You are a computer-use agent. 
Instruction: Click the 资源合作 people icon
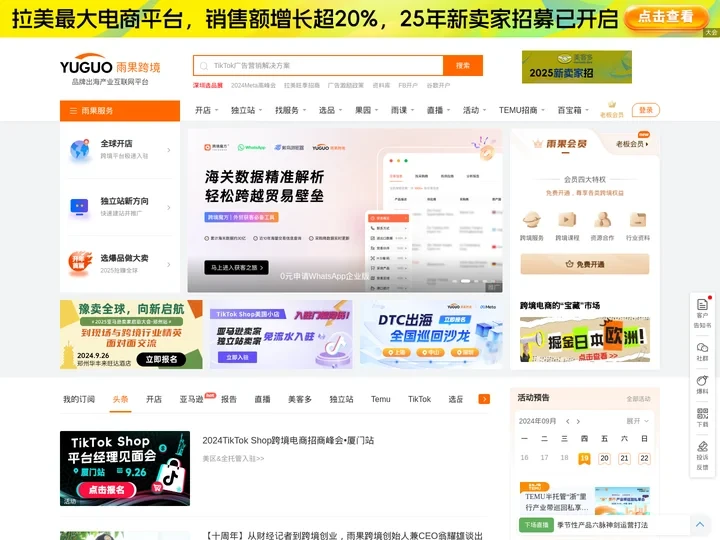(x=602, y=220)
